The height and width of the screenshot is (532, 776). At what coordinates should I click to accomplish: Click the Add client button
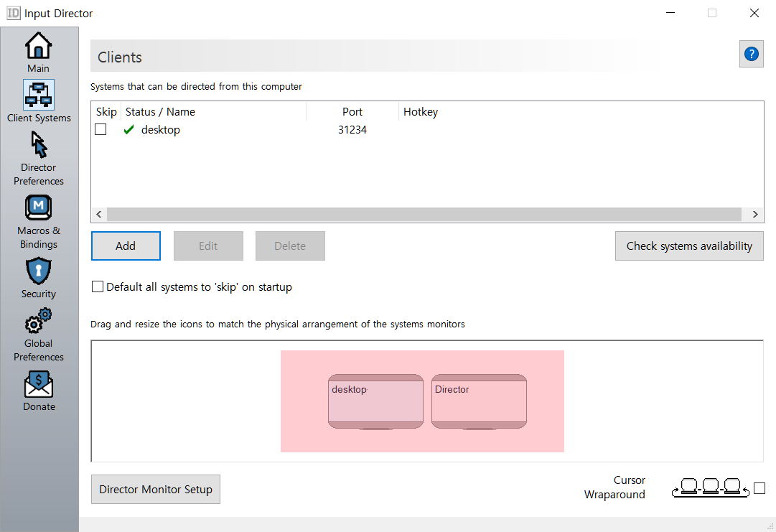click(x=126, y=246)
